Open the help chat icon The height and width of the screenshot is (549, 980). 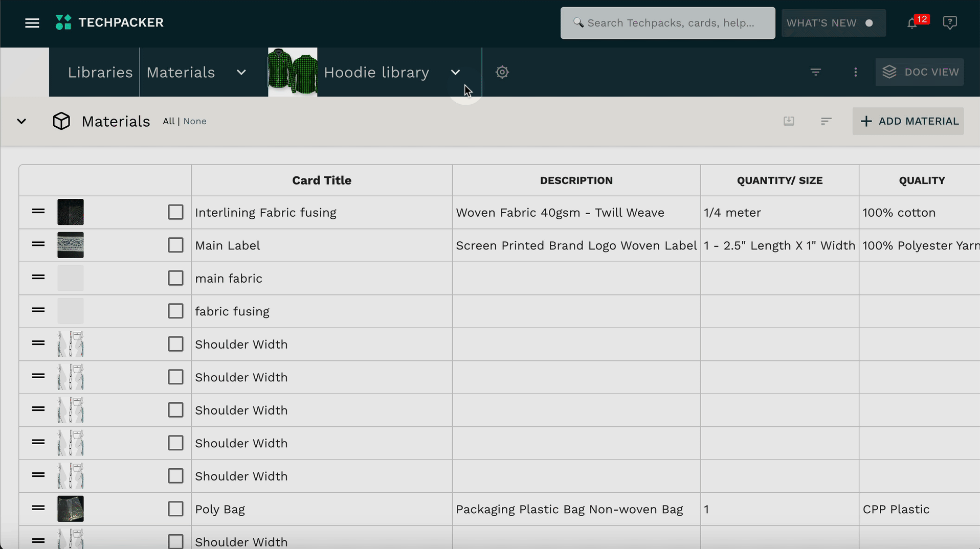click(950, 23)
